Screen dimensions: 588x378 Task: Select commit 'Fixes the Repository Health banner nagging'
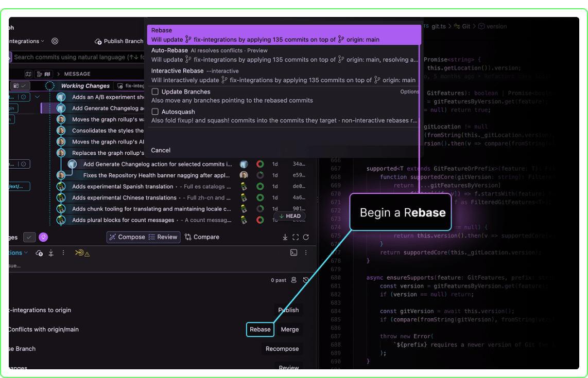point(157,175)
